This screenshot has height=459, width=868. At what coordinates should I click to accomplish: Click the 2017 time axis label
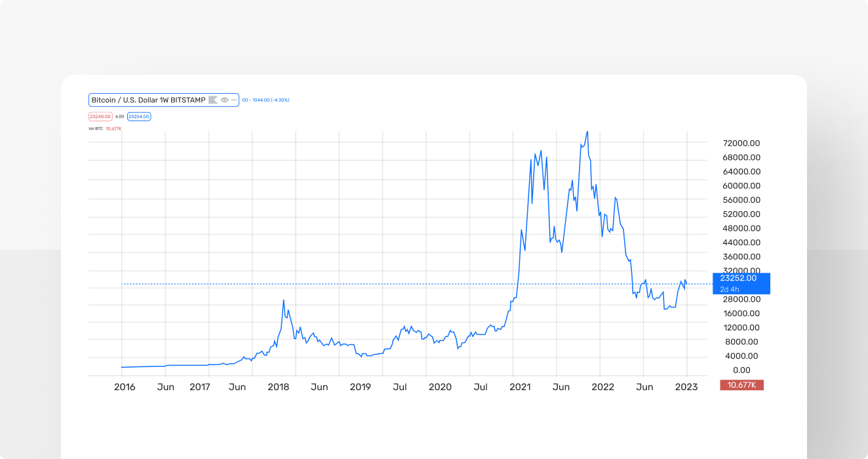click(x=200, y=387)
